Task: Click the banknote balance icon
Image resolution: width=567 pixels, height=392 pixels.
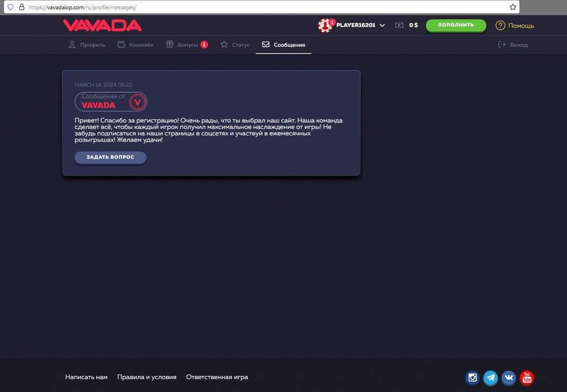Action: click(x=399, y=25)
